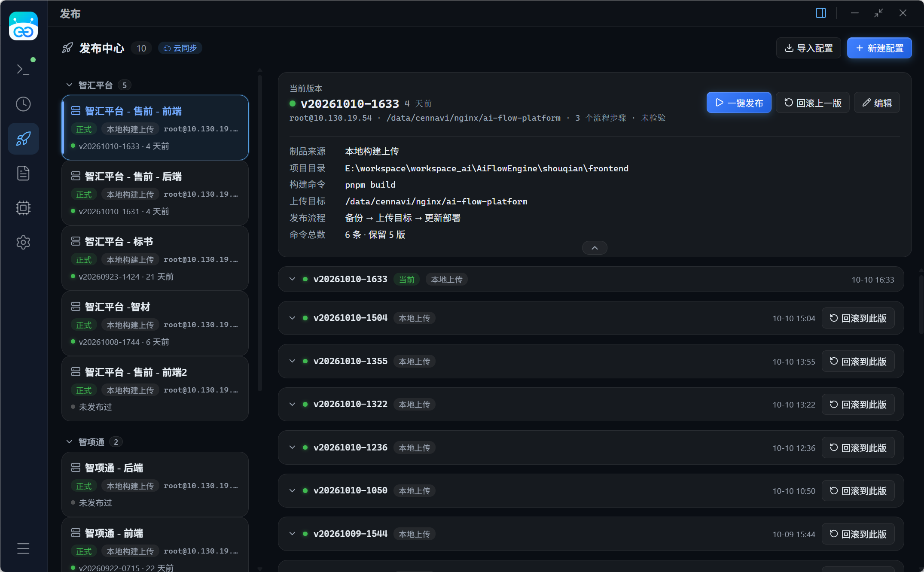Select 智汇平台 - 标书 config card
The width and height of the screenshot is (924, 572).
click(x=155, y=258)
